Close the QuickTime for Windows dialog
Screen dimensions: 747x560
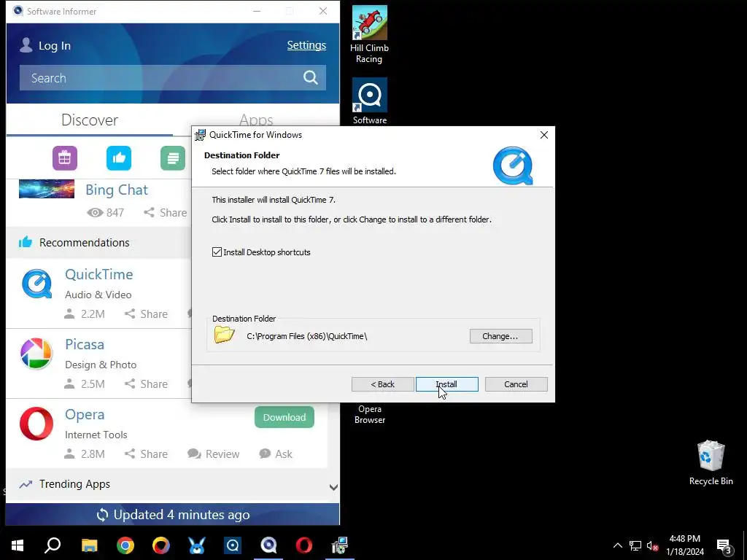tap(544, 135)
